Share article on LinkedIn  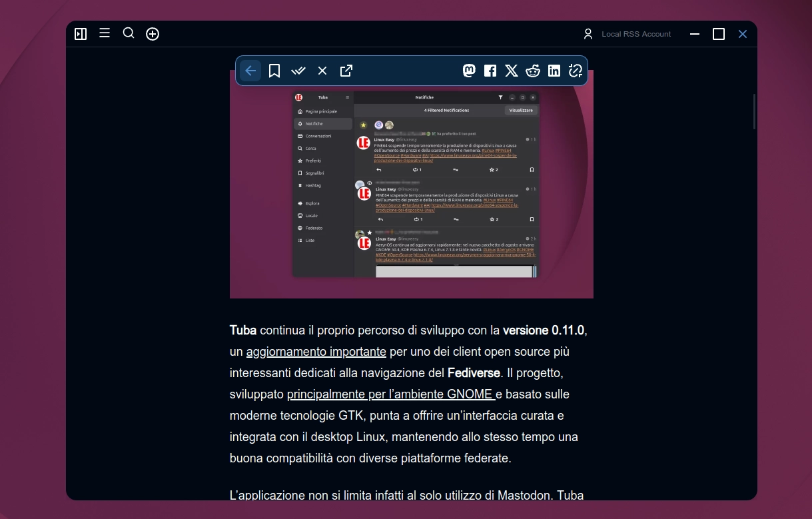pyautogui.click(x=554, y=71)
